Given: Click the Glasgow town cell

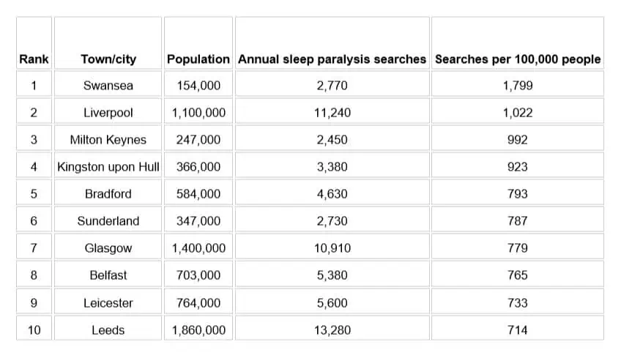Looking at the screenshot, I should coord(108,248).
